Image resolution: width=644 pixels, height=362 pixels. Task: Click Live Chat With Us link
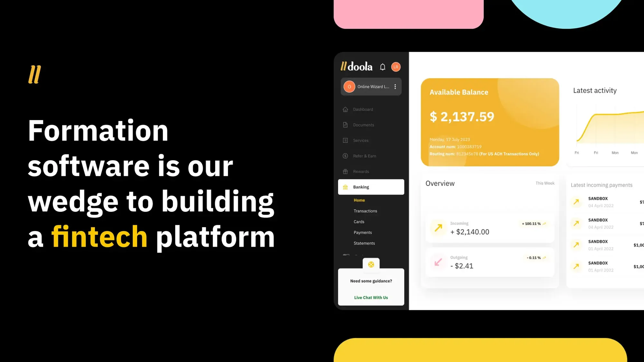tap(371, 297)
